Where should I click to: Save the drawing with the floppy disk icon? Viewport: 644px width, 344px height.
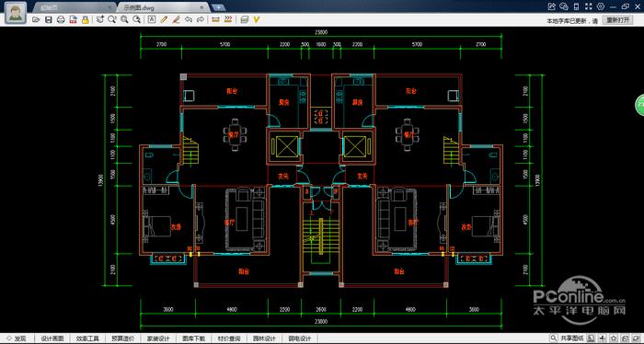tap(49, 19)
